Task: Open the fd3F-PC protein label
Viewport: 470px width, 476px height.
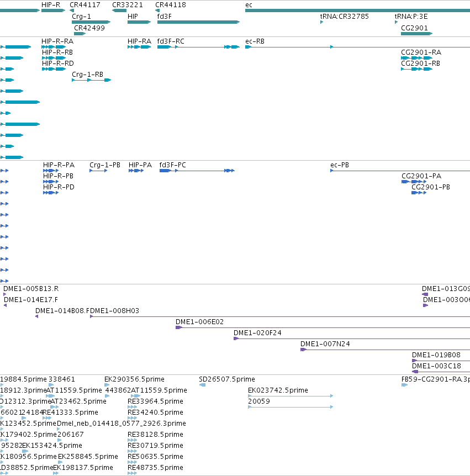Action: [173, 165]
